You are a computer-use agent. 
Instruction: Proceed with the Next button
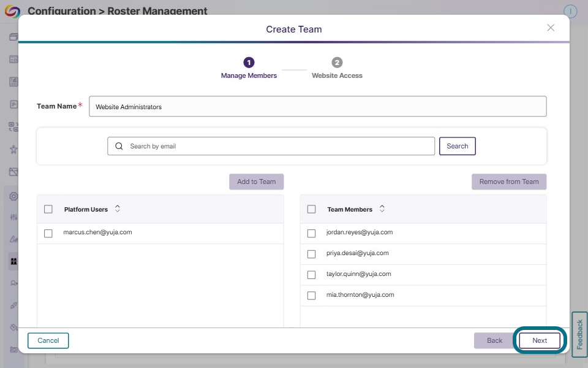click(540, 340)
